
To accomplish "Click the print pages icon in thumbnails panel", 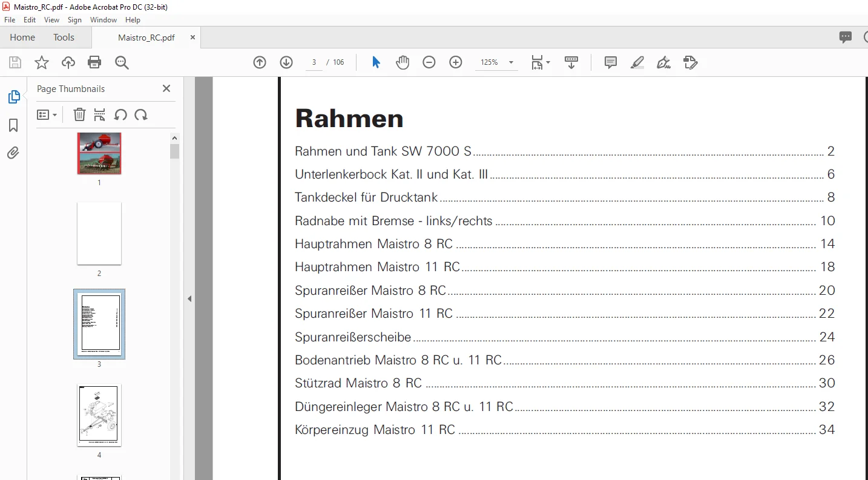I will [x=100, y=114].
